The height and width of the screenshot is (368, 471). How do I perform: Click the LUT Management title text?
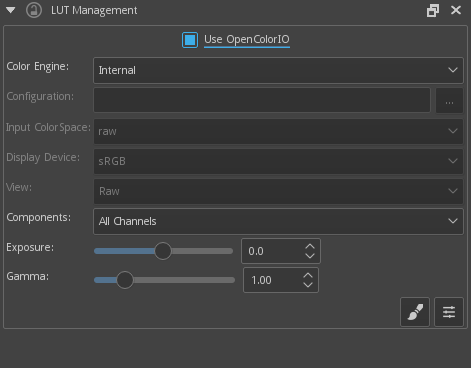coord(94,10)
